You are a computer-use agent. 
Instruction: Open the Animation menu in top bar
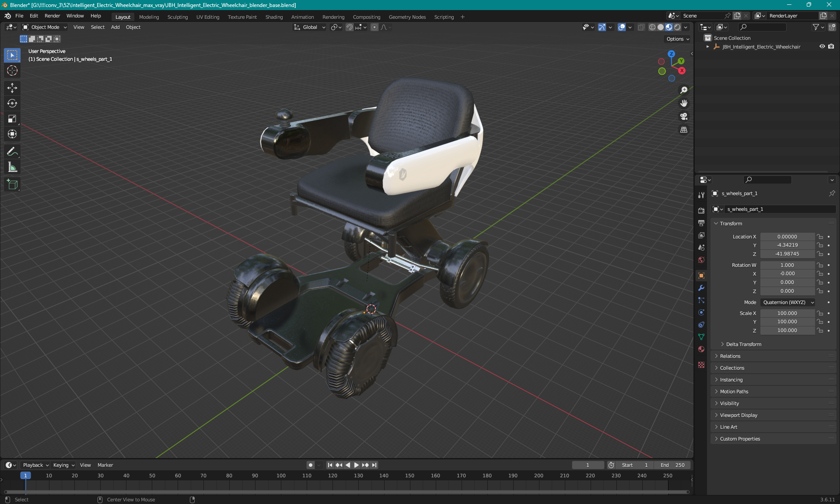click(x=302, y=16)
